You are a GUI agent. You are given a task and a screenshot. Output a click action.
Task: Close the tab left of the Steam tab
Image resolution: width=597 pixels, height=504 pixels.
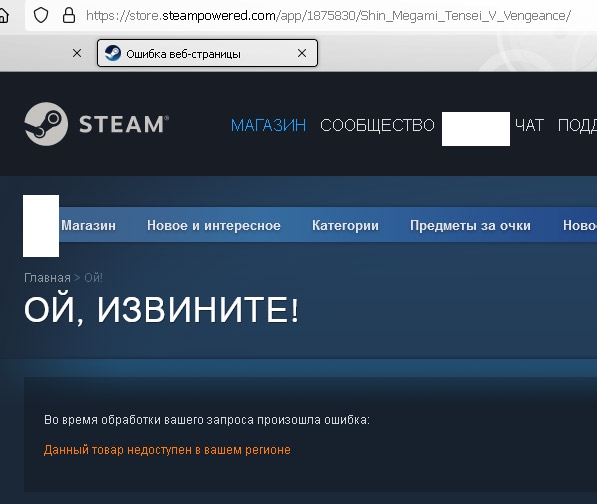77,53
